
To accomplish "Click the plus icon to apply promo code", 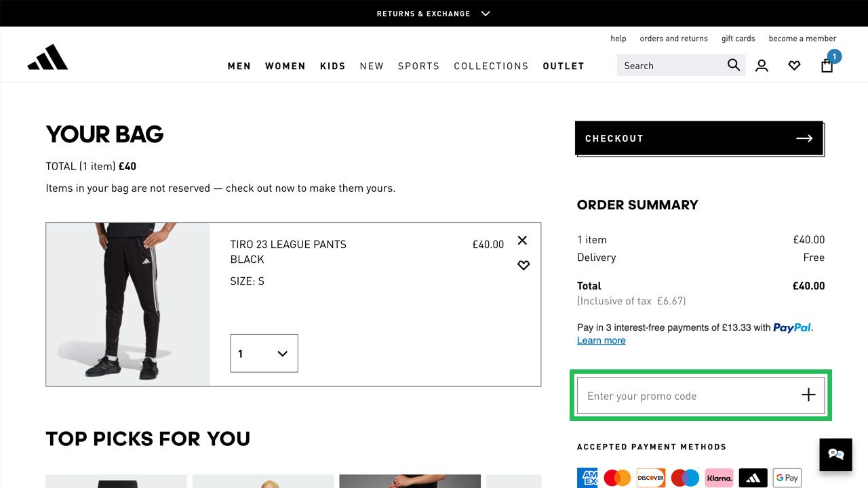I will [808, 395].
